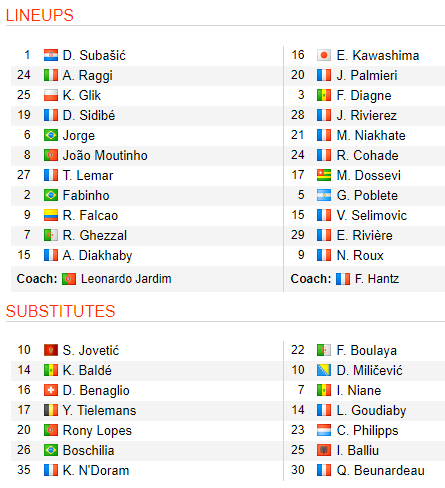Viewport: 445px width, 488px height.
Task: Open Q. Beunardeau player link
Action: tap(381, 470)
